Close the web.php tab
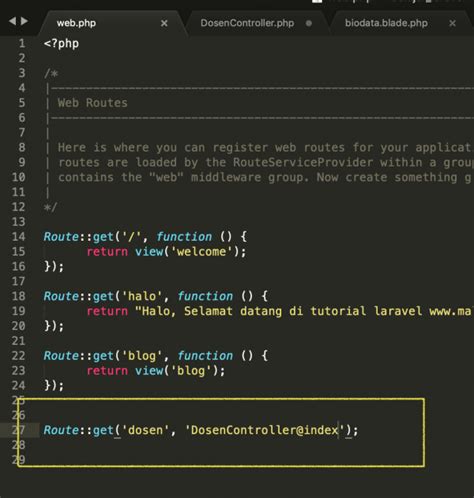The width and height of the screenshot is (474, 498). 164,23
